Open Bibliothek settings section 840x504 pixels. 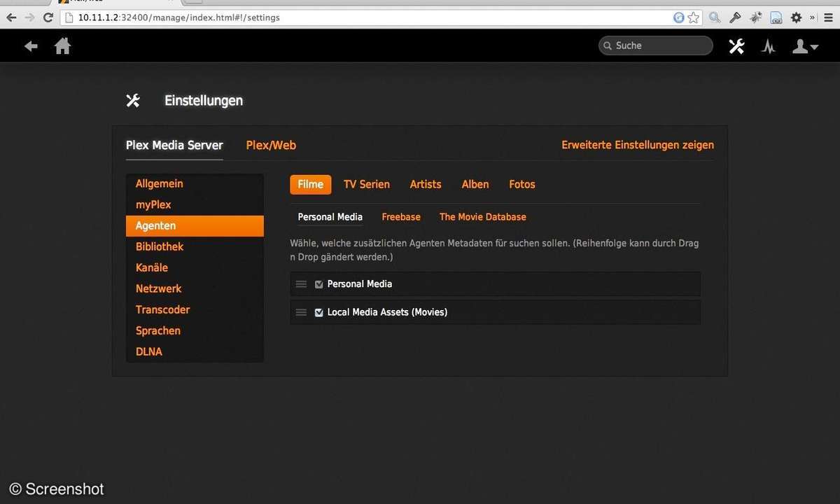point(195,247)
